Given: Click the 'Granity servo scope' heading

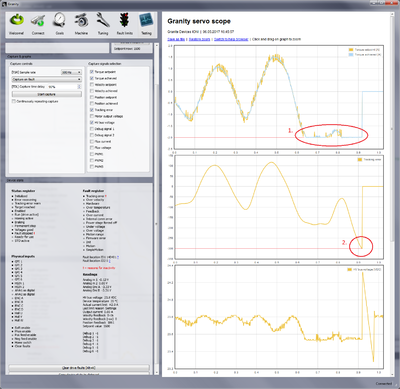Looking at the screenshot, I should click(x=199, y=21).
